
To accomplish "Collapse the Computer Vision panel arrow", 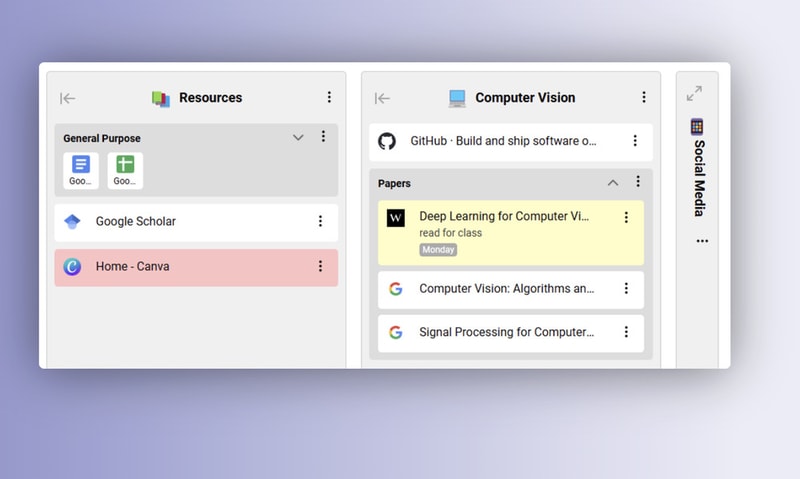I will tap(382, 98).
